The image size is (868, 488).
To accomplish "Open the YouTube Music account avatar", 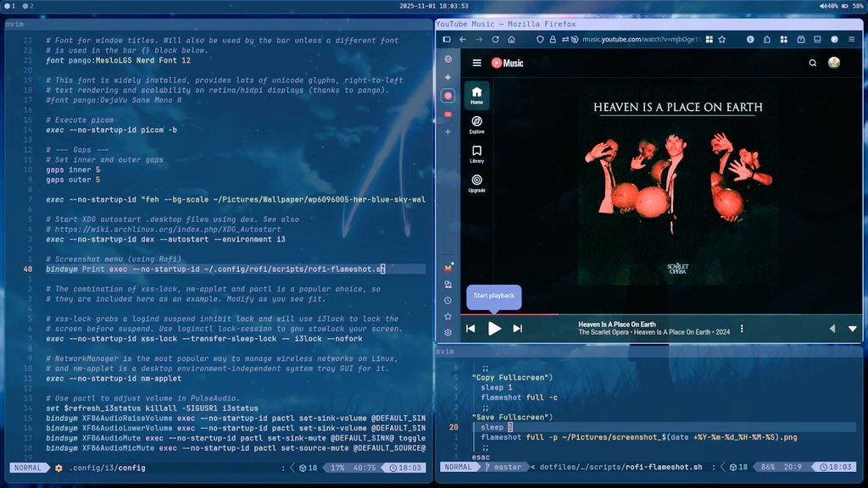I will tap(834, 63).
